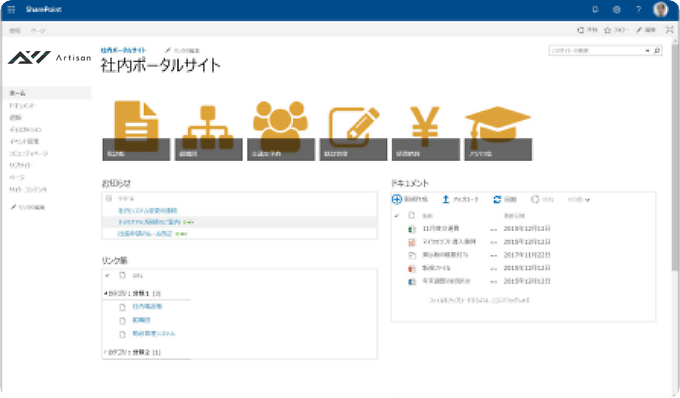Open the highlighted second announcement link
The width and height of the screenshot is (680, 398).
pos(150,222)
